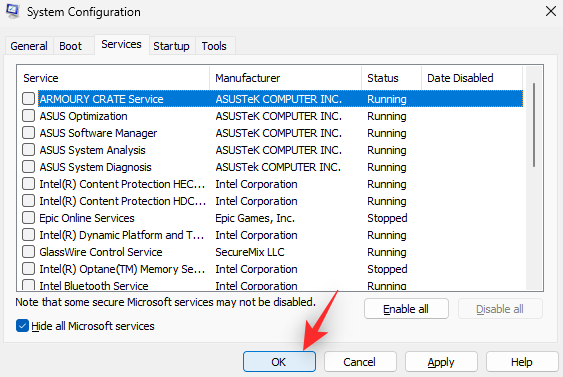Click Stopped status of Epic Online Services
Screen dimensions: 563x377
387,218
